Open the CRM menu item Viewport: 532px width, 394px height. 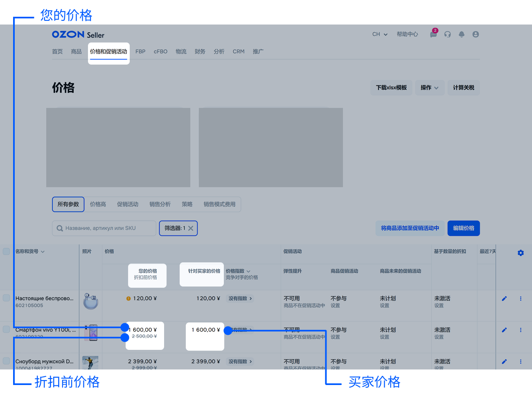tap(239, 51)
